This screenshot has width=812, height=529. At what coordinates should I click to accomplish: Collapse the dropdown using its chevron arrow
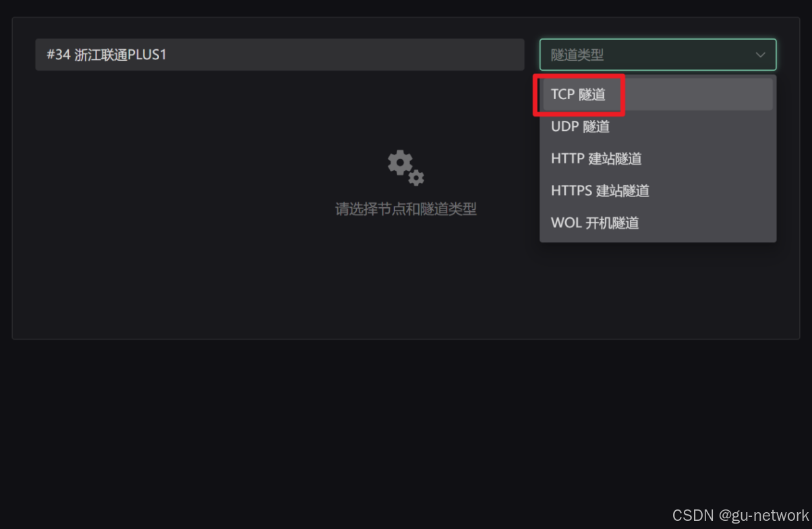coord(760,55)
